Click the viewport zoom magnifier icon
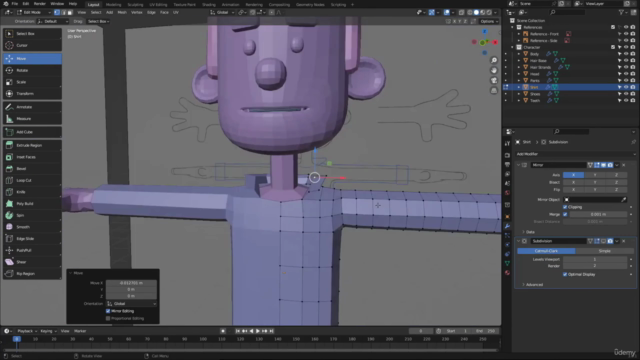 click(x=494, y=60)
